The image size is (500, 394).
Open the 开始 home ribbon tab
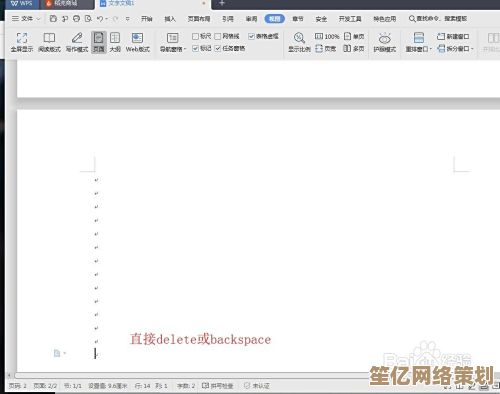147,19
